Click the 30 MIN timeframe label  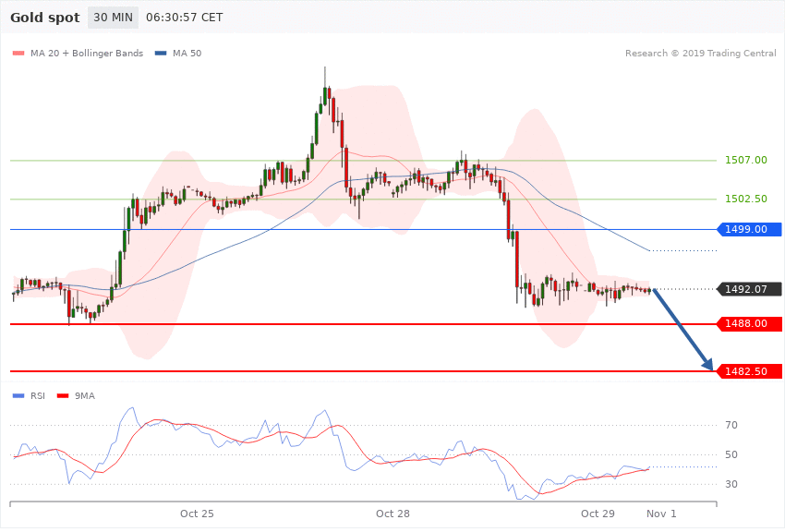click(114, 18)
